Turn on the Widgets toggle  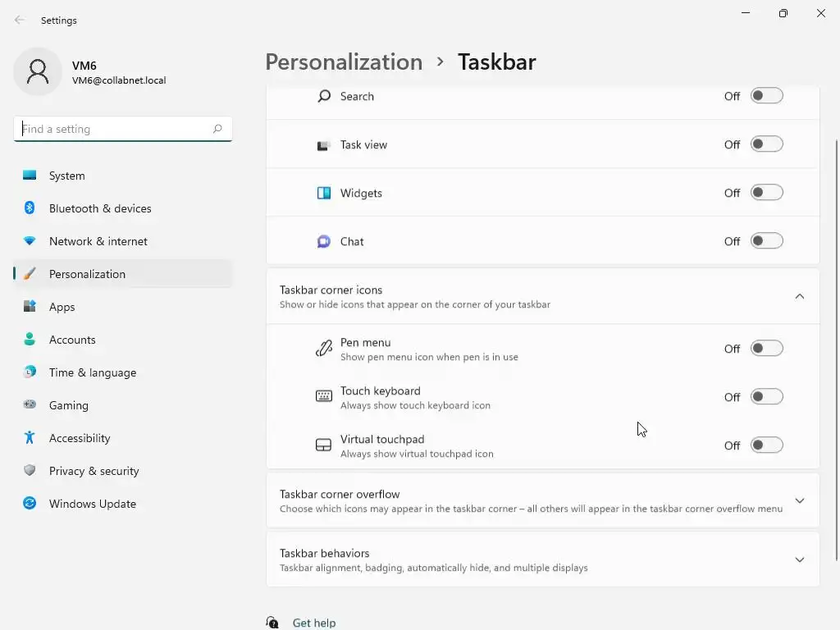(x=767, y=193)
